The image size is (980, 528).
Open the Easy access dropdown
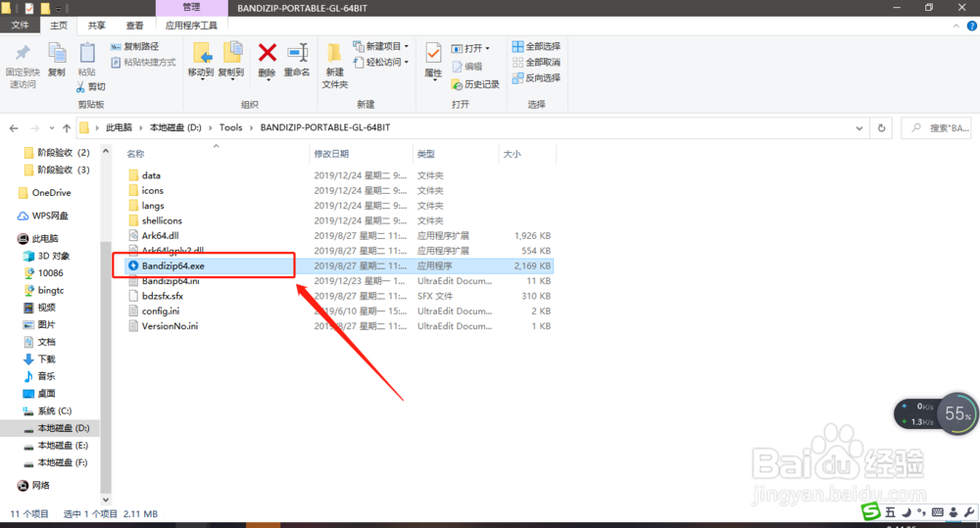tap(380, 62)
